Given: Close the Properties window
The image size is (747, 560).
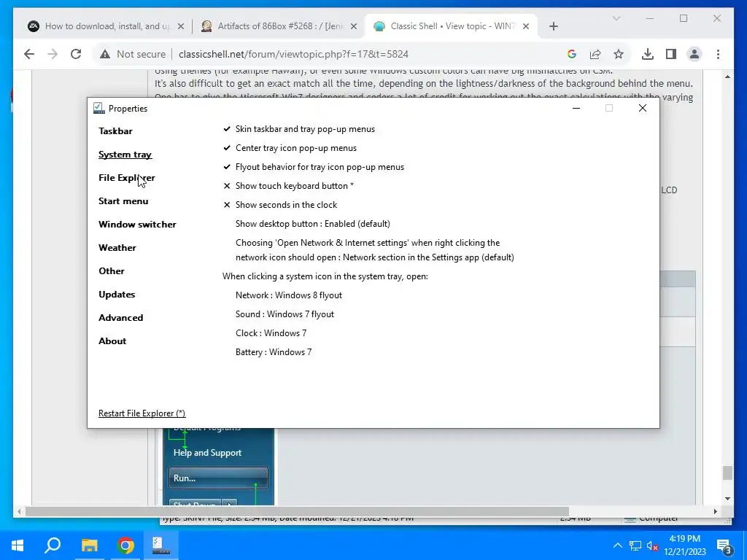Looking at the screenshot, I should click(x=642, y=108).
